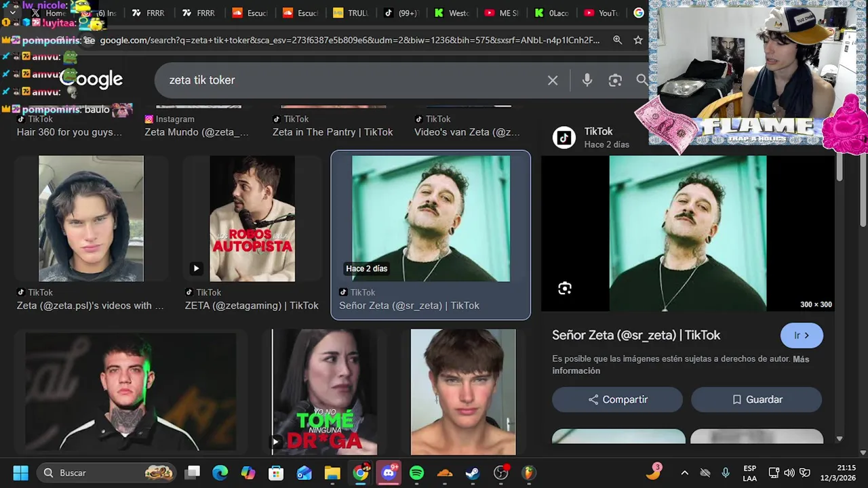The width and height of the screenshot is (868, 488).
Task: Click the moon notification icon in the tray
Action: pyautogui.click(x=654, y=472)
